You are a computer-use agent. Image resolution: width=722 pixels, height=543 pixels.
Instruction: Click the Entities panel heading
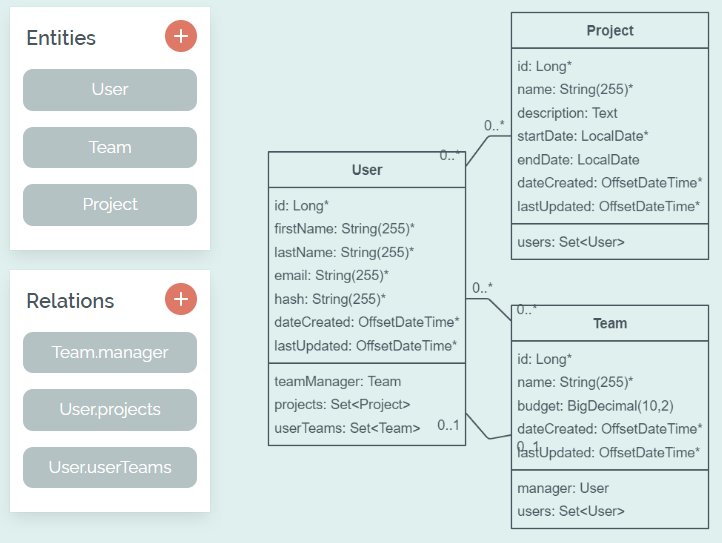[x=61, y=38]
